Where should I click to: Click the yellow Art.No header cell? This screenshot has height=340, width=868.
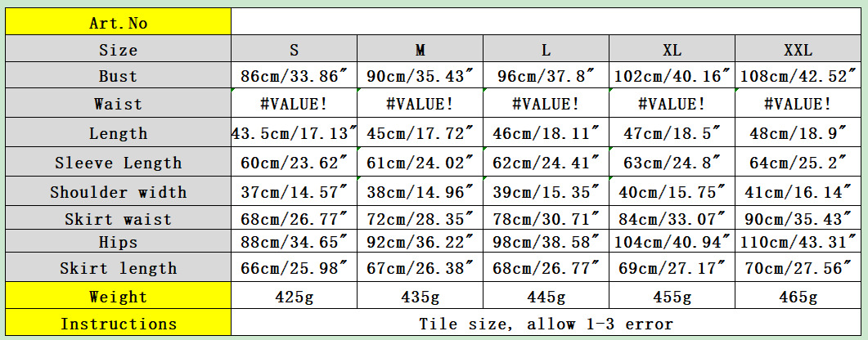pos(119,23)
